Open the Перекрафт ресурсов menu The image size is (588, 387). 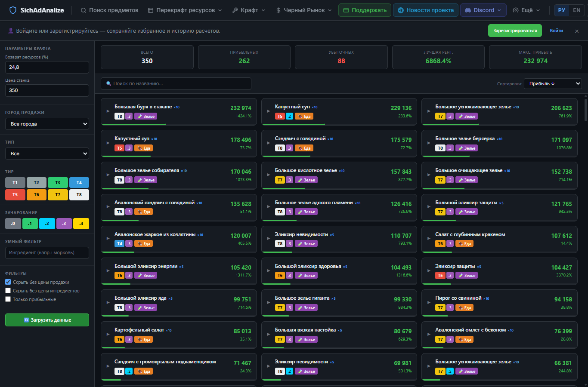tap(185, 10)
